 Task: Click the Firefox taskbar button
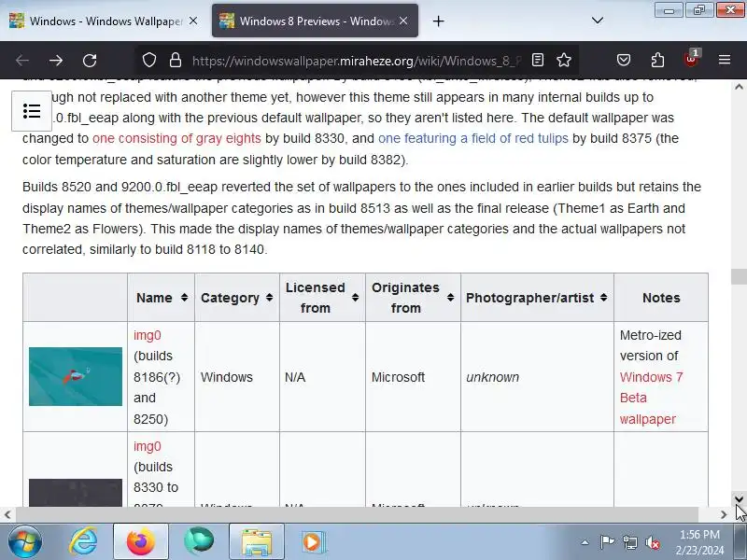(141, 541)
